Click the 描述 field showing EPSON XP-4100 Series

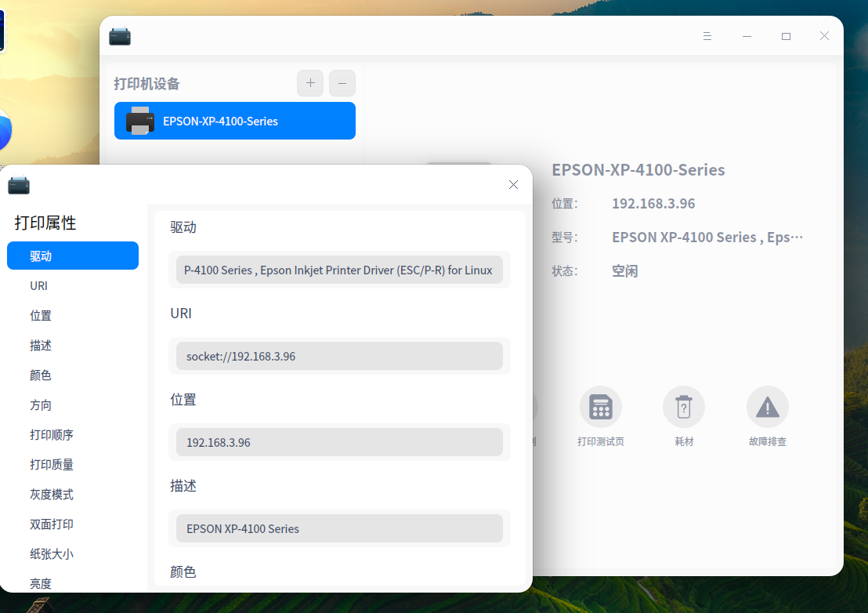tap(338, 528)
